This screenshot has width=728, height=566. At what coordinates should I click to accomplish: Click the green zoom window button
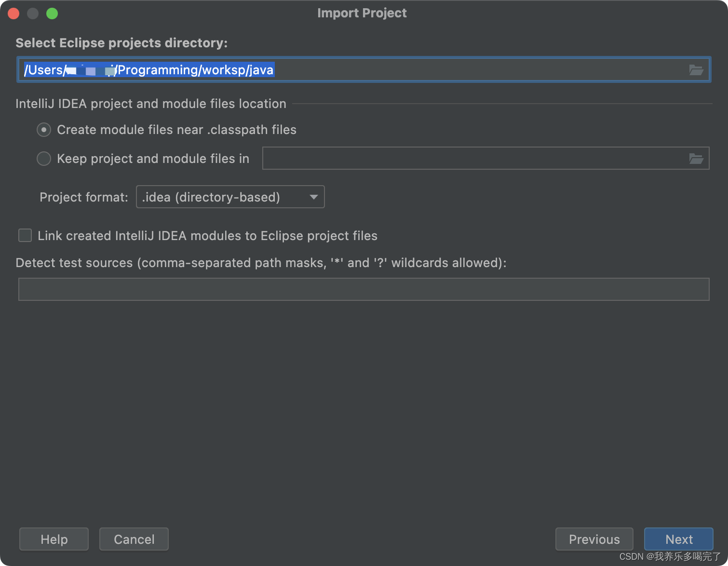[52, 13]
